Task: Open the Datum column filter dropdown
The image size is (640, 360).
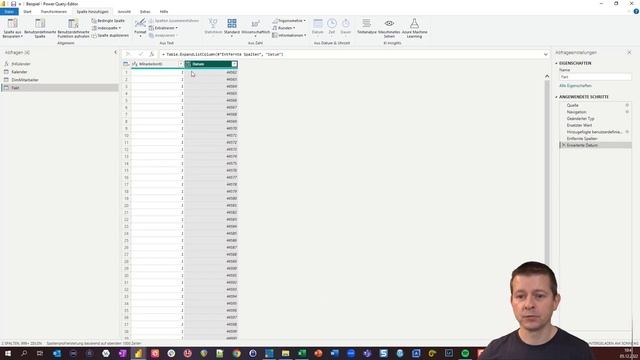Action: pos(234,64)
